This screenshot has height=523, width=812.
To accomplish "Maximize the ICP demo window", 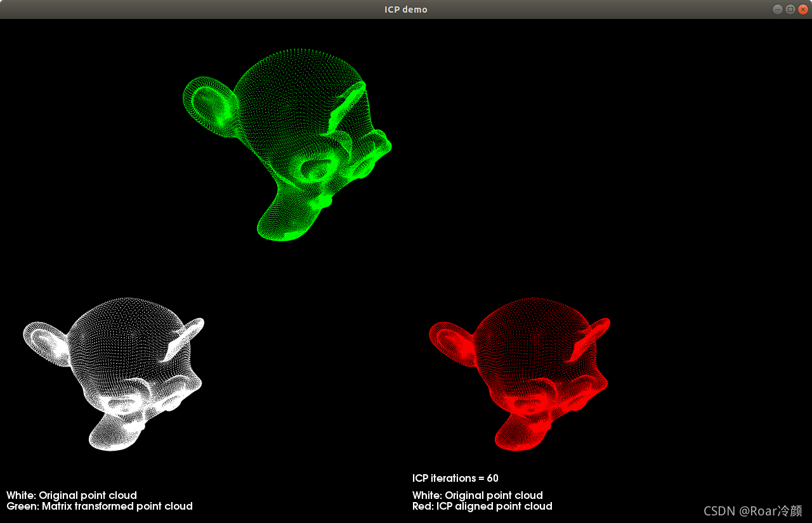I will [790, 9].
